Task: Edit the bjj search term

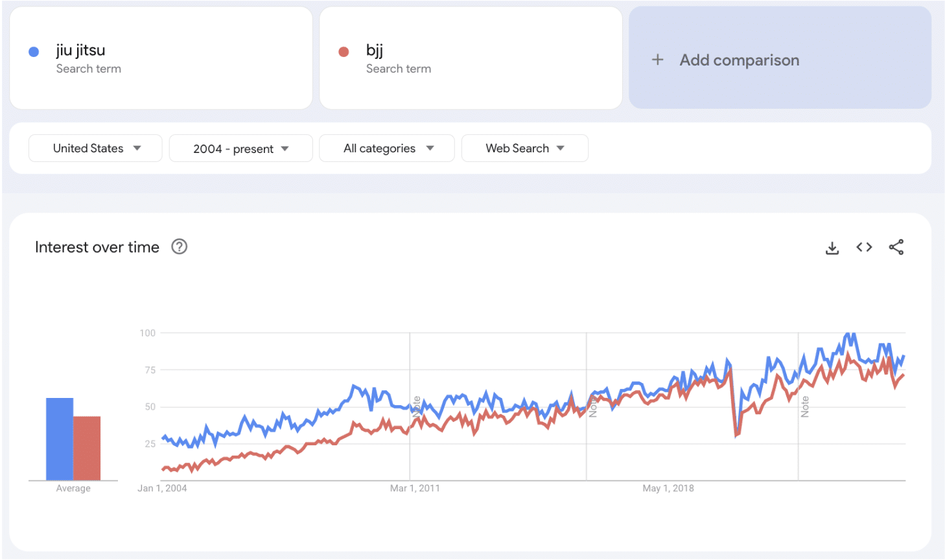Action: [375, 51]
